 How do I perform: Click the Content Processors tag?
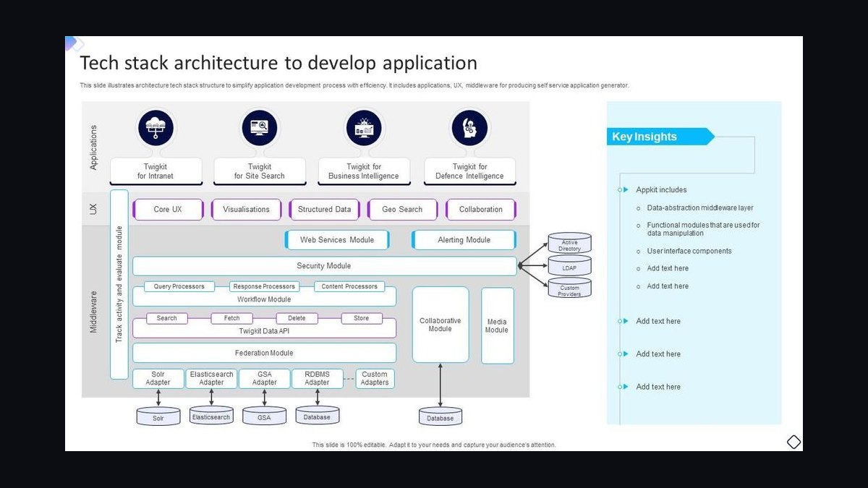pyautogui.click(x=349, y=286)
